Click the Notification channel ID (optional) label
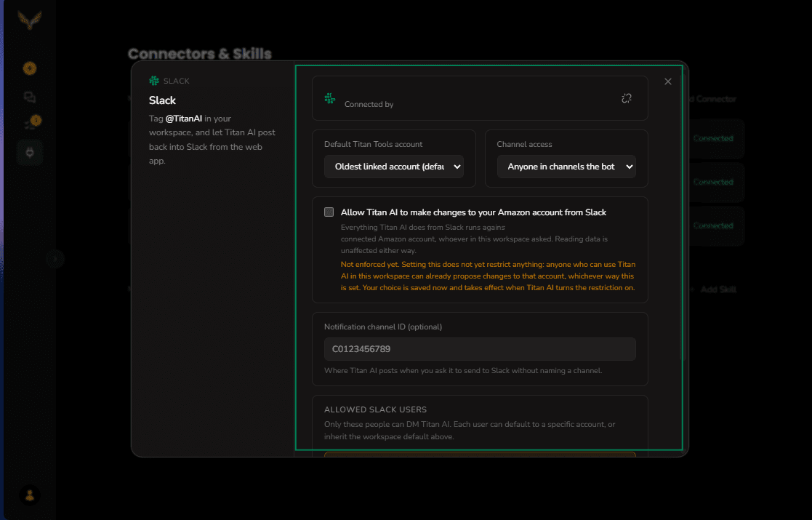The image size is (812, 520). (383, 327)
